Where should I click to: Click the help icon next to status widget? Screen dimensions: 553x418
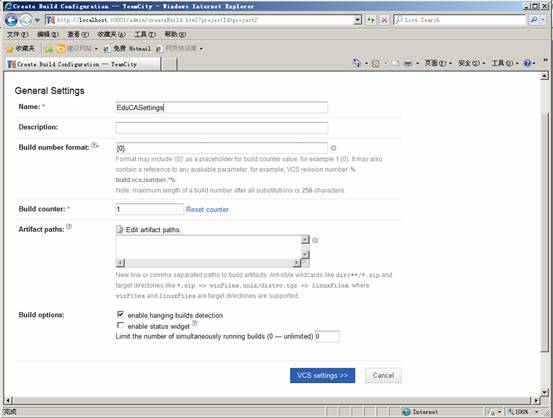tap(195, 323)
